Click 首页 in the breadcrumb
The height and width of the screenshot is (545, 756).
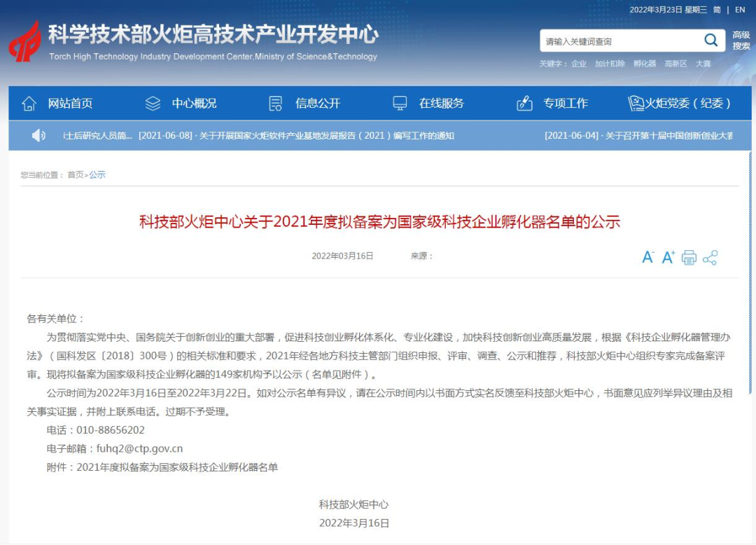pos(75,175)
